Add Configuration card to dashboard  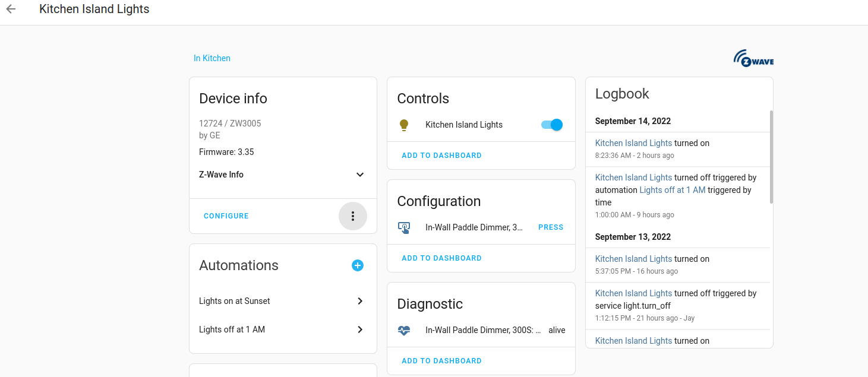(441, 258)
